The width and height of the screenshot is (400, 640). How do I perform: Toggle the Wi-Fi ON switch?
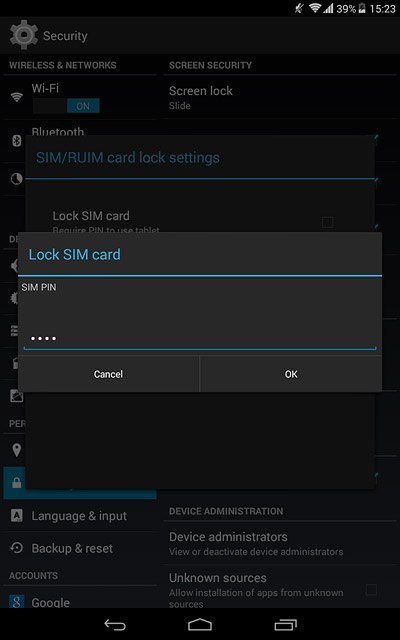point(66,106)
